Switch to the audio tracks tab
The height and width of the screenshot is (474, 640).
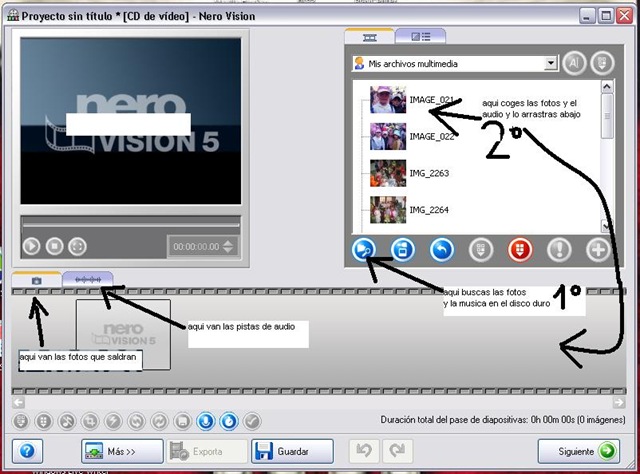click(88, 280)
